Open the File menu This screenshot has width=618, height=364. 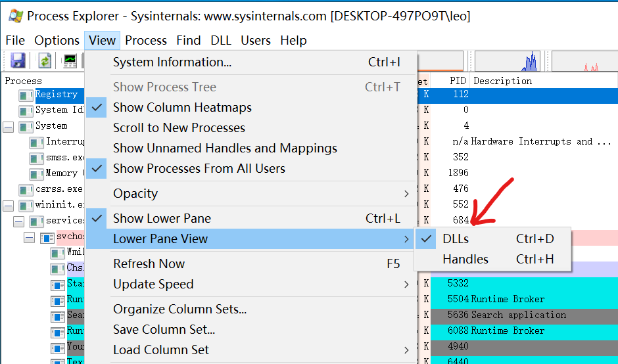(15, 40)
